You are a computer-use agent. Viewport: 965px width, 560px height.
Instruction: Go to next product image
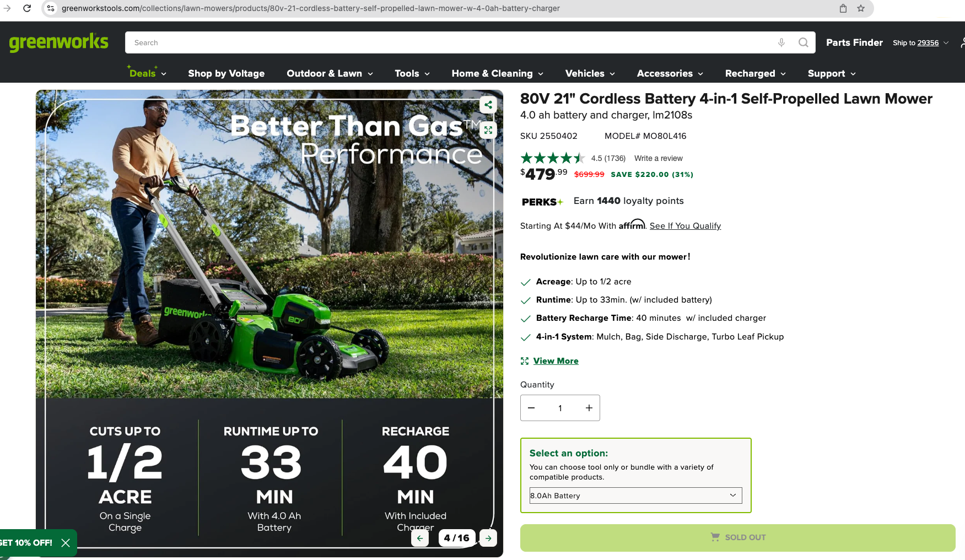[x=488, y=538]
